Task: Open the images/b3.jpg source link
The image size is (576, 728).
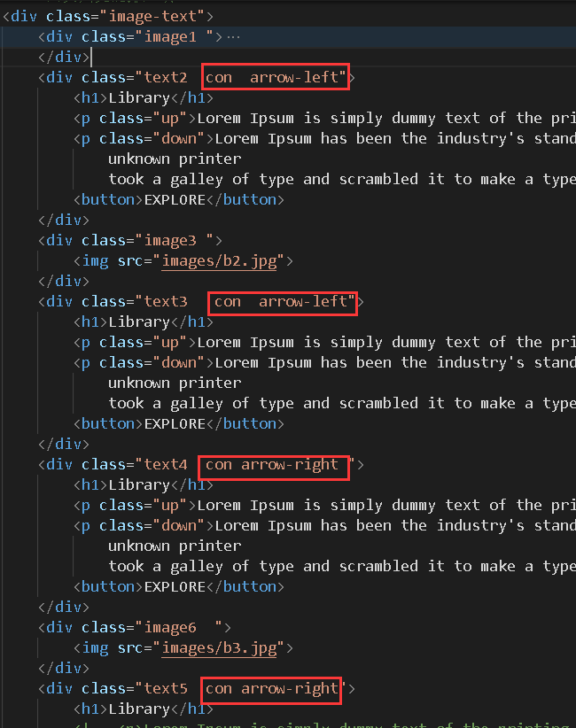Action: [222, 647]
